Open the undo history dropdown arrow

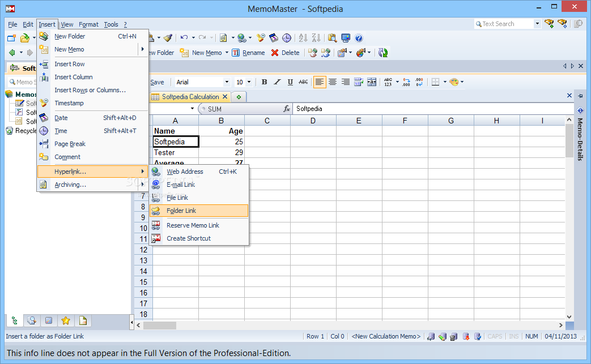(x=193, y=37)
